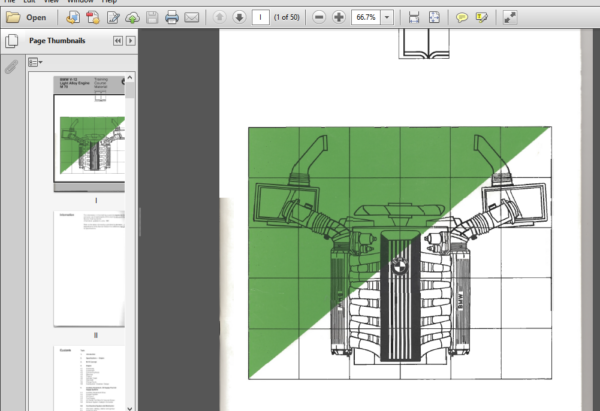Screen dimensions: 600x411
Task: Zoom out with the minus button
Action: pyautogui.click(x=319, y=17)
